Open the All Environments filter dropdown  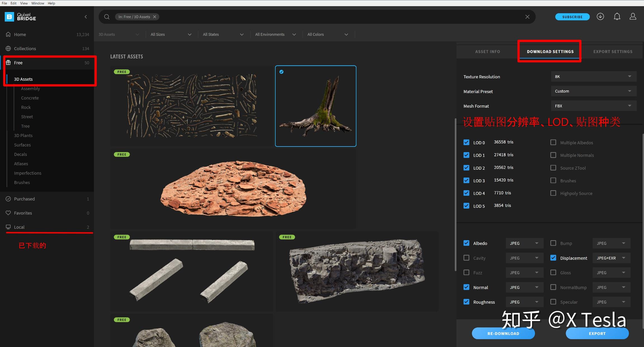point(275,34)
